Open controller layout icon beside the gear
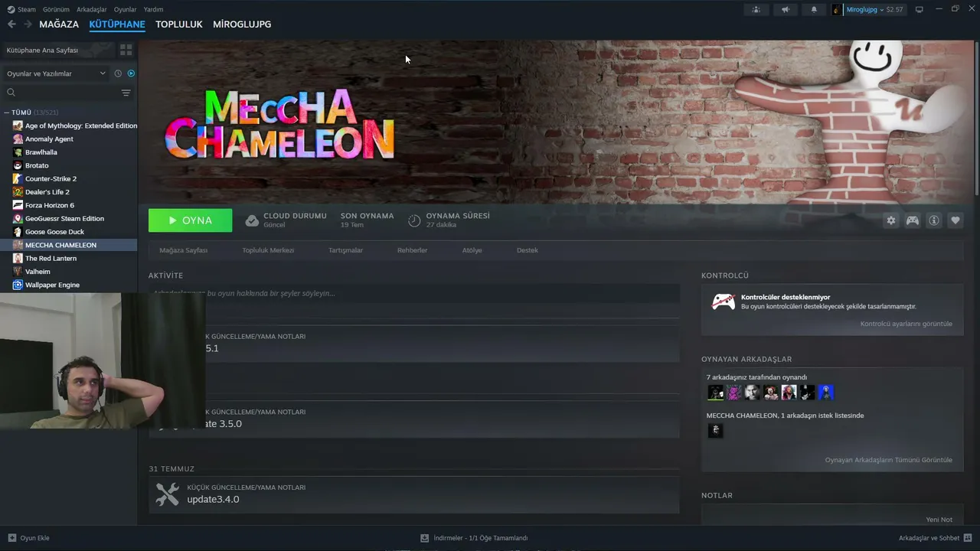 [913, 220]
